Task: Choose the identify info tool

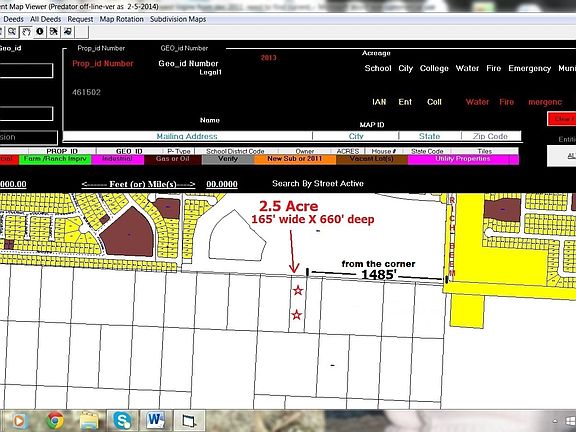Action: tap(40, 32)
